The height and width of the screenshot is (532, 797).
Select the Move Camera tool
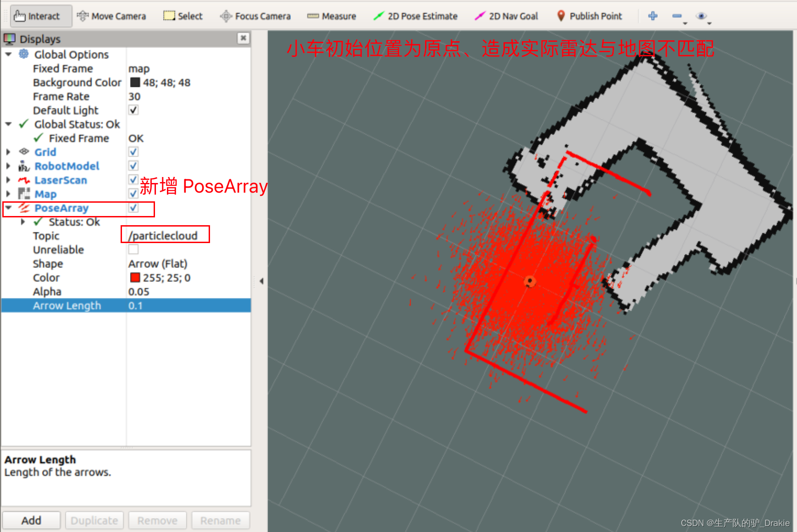pos(111,16)
